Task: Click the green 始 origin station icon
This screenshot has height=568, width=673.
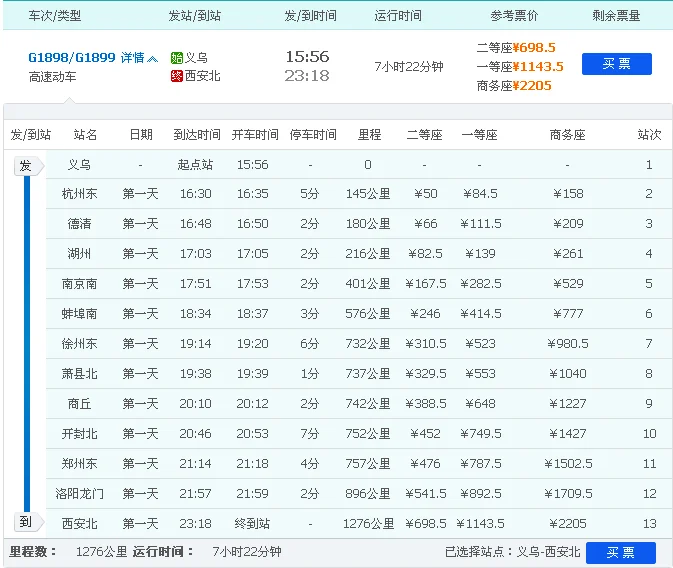Action: (176, 58)
